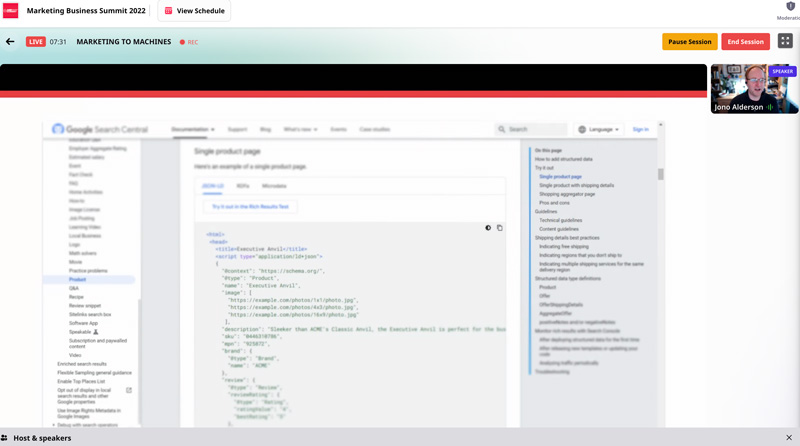Select Video in the left sidebar
The image size is (800, 446).
[x=75, y=355]
